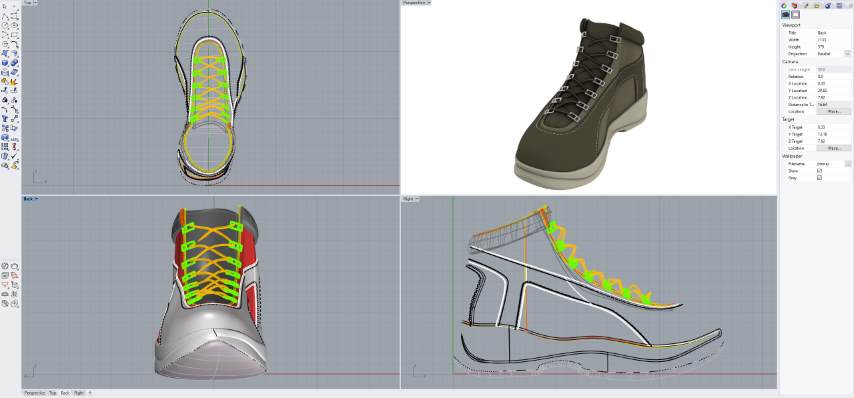
Task: Click the X Target value field
Action: click(x=833, y=126)
